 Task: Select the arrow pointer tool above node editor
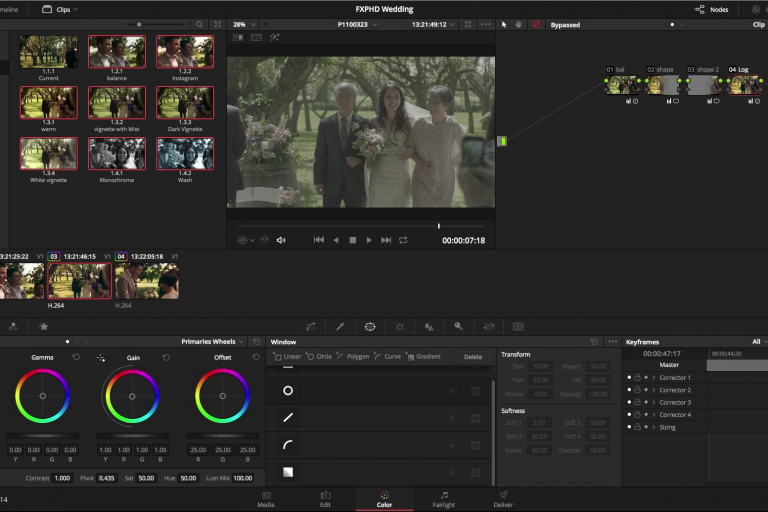504,24
